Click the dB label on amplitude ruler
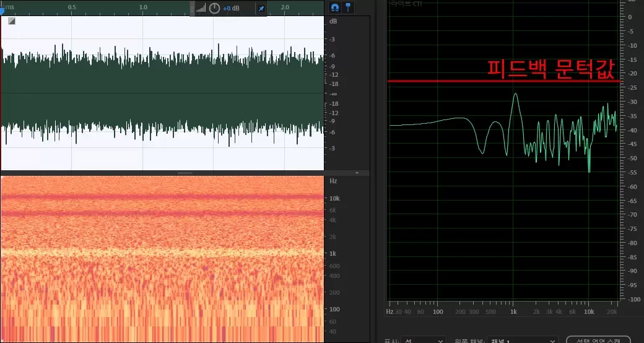Screen dimensions: 644x343 click(333, 22)
